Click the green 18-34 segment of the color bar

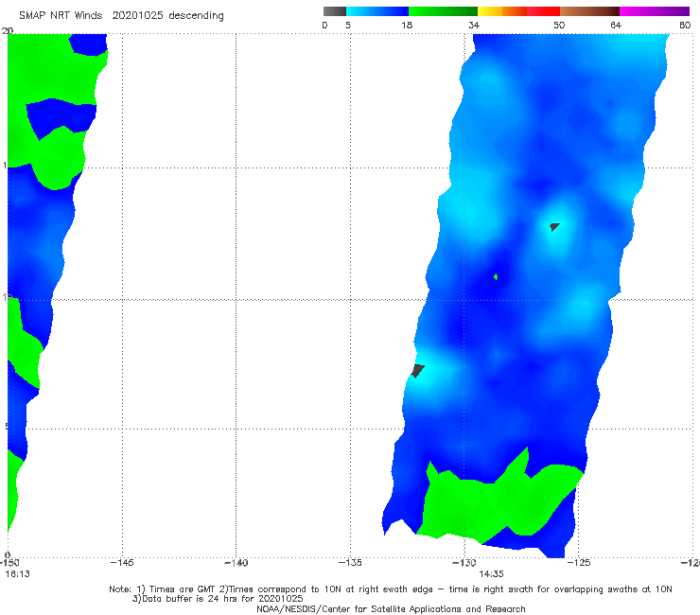443,11
